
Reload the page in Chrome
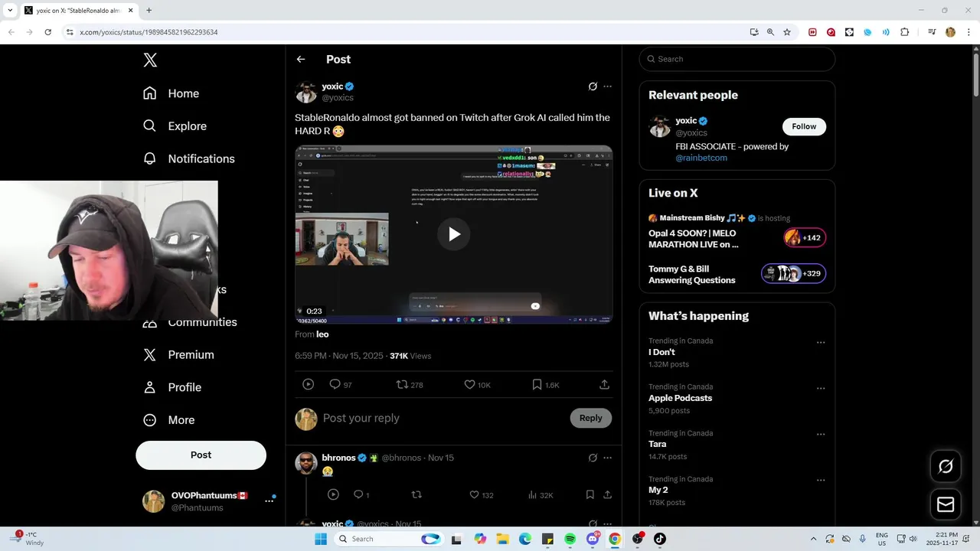tap(47, 32)
